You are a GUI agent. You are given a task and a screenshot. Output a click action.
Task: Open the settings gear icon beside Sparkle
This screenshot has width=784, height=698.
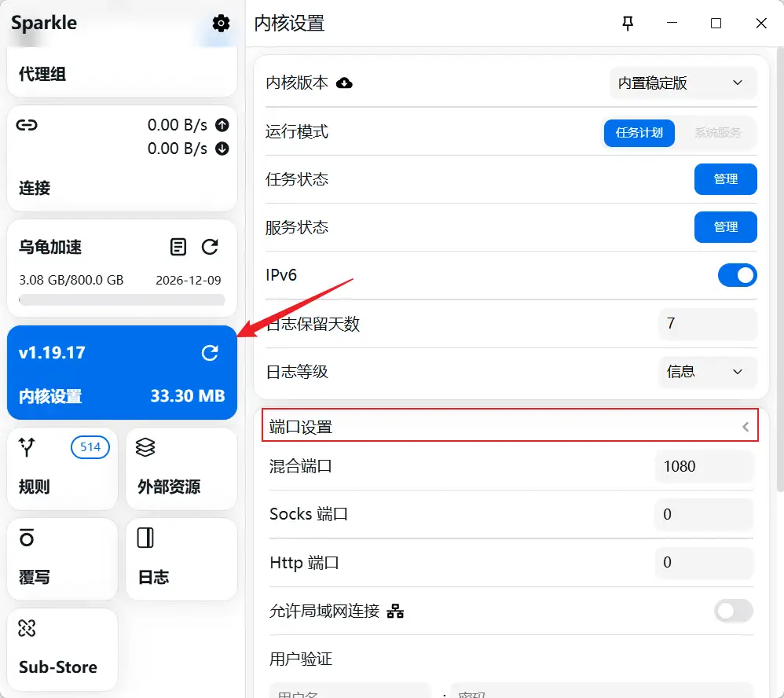(222, 24)
